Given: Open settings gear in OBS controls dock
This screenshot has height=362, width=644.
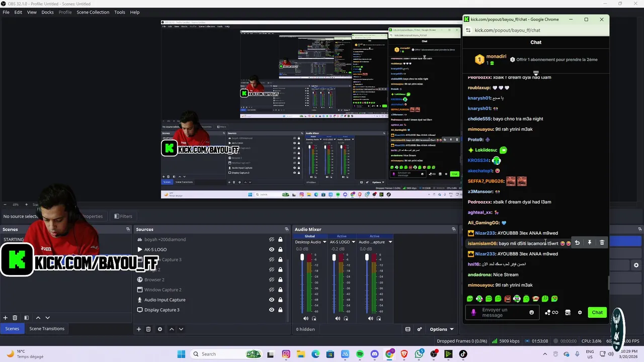Looking at the screenshot, I should click(636, 265).
